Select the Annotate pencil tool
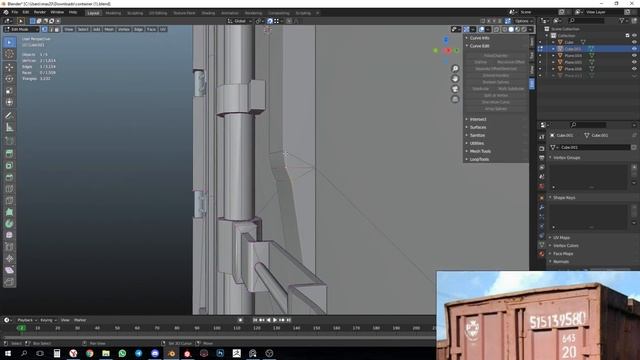Image resolution: width=640 pixels, height=360 pixels. [9, 116]
